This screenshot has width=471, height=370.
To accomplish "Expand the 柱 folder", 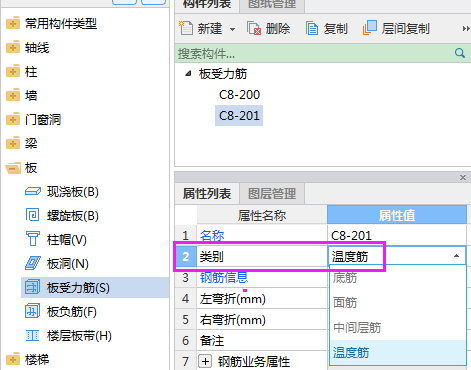I will coord(13,72).
